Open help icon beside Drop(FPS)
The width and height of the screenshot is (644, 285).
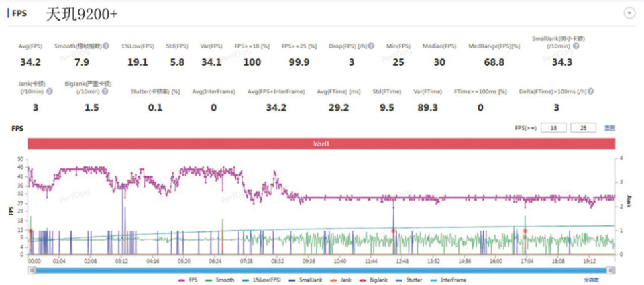point(371,46)
